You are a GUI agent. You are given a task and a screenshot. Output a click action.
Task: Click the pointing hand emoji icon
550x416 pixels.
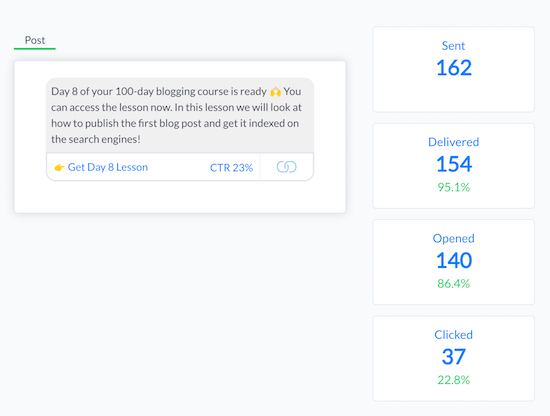pos(59,168)
